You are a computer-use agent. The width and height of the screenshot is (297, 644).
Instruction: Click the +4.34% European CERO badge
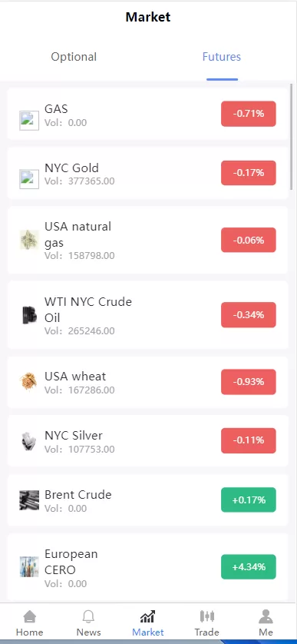click(x=249, y=567)
